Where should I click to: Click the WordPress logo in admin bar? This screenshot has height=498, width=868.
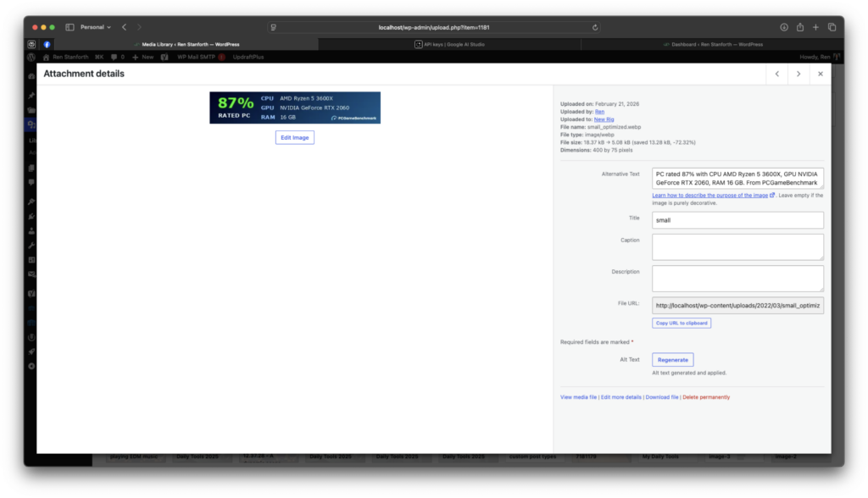point(31,57)
